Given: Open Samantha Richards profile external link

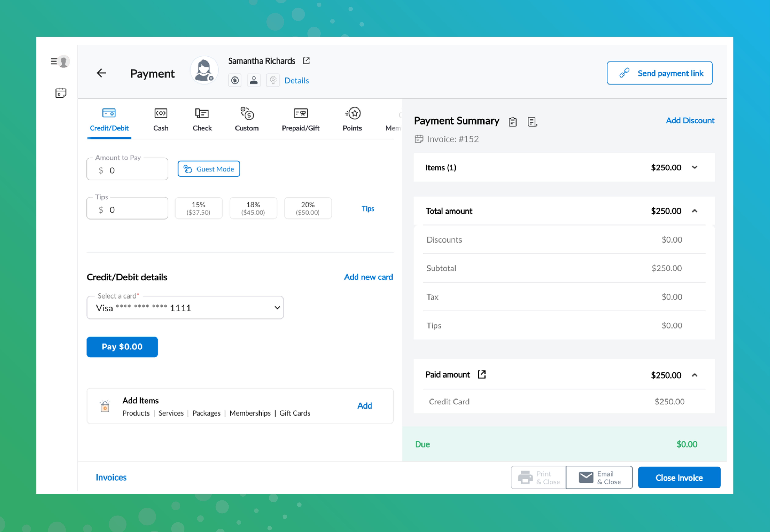Looking at the screenshot, I should point(306,61).
